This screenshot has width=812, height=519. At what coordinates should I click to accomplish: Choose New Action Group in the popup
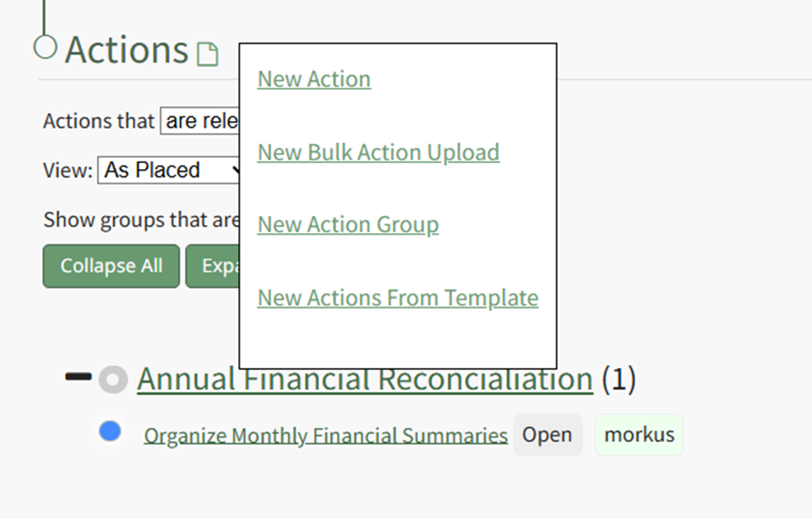(348, 225)
